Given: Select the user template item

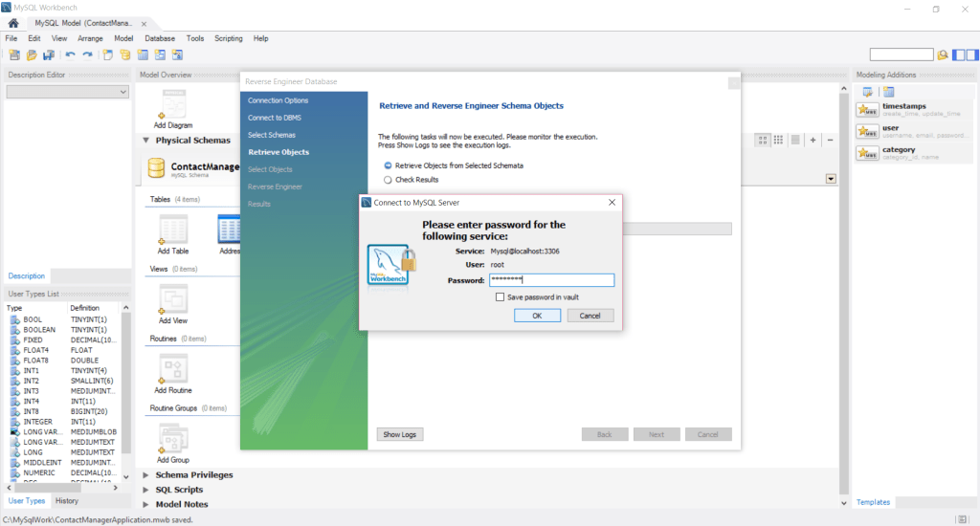Looking at the screenshot, I should pos(912,131).
